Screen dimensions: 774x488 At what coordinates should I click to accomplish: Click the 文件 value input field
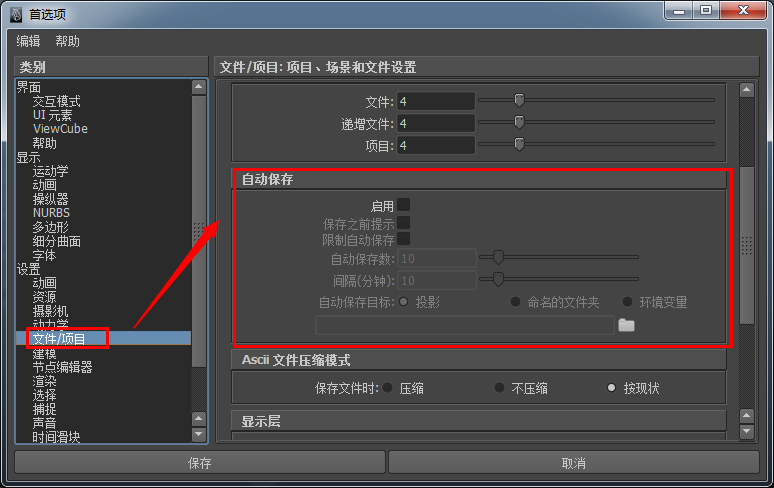[436, 102]
